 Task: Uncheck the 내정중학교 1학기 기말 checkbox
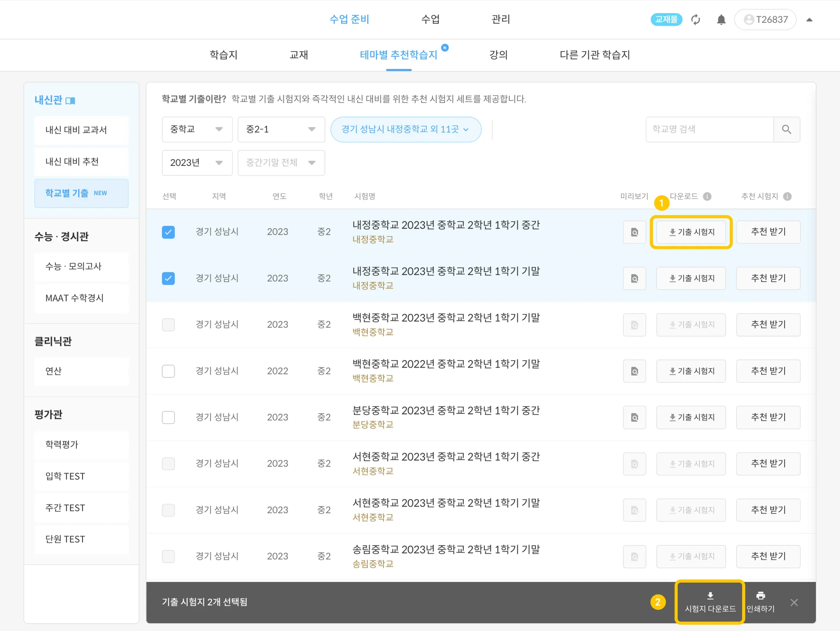coord(168,279)
